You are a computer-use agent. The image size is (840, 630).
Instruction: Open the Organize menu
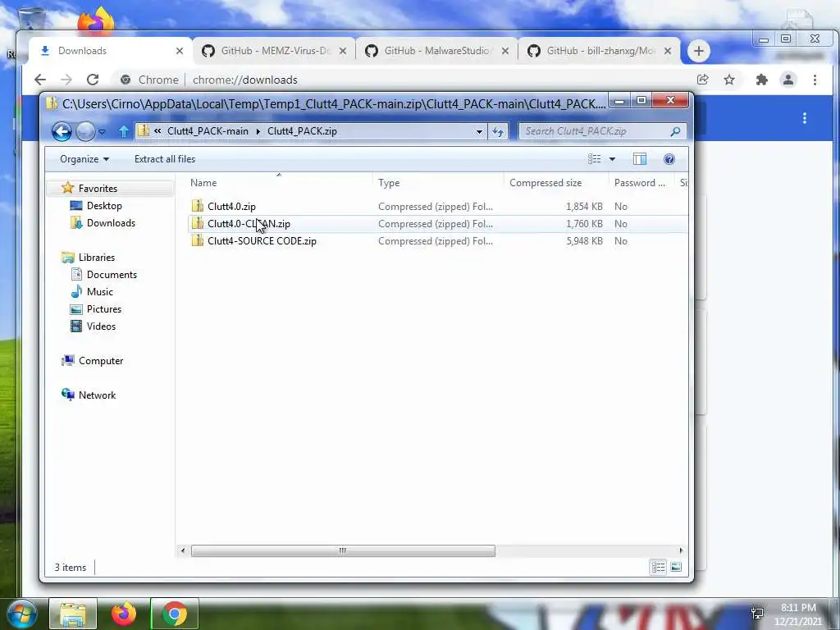(x=84, y=159)
